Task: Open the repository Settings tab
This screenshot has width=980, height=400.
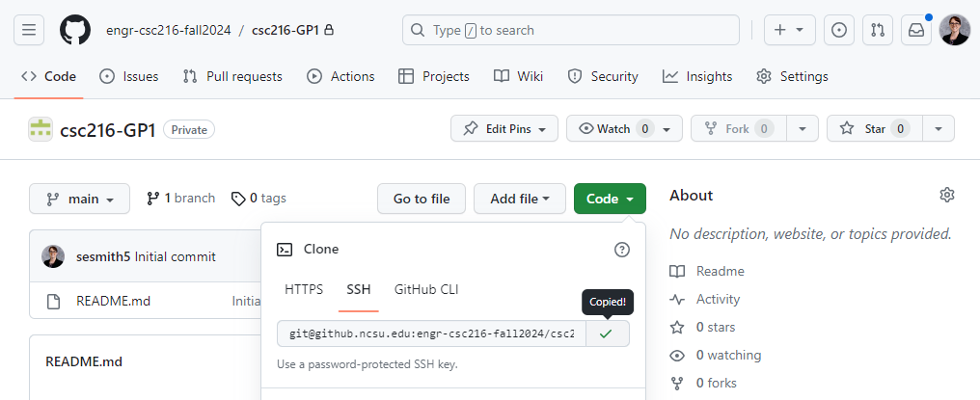Action: click(x=792, y=76)
